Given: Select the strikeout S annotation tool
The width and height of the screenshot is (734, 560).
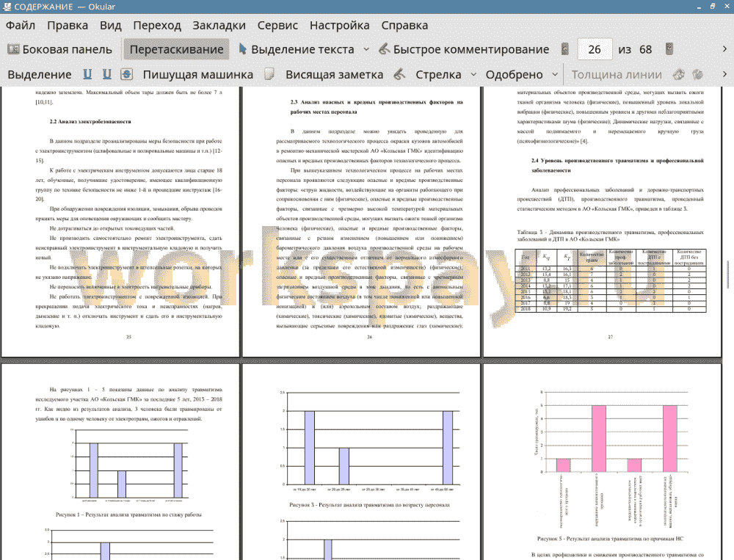Looking at the screenshot, I should [126, 74].
